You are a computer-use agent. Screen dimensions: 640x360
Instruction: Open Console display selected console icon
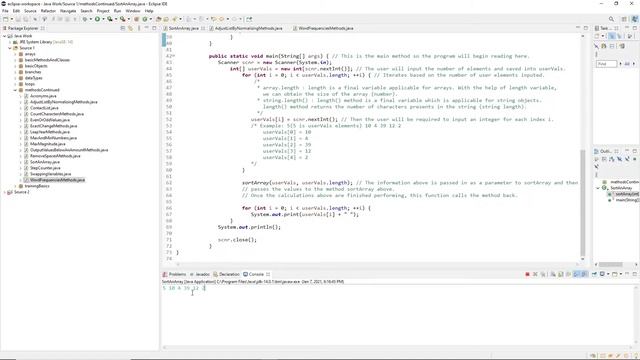(602, 274)
